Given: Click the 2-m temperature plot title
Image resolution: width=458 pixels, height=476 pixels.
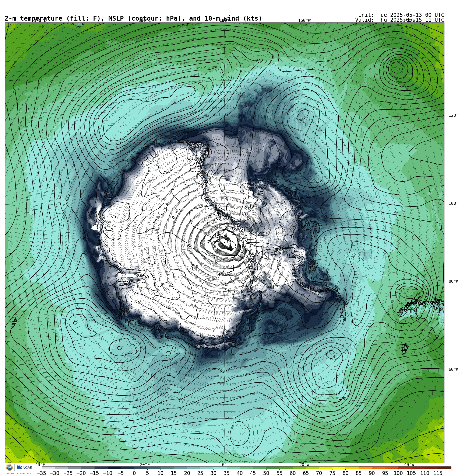Looking at the screenshot, I should click(133, 18).
